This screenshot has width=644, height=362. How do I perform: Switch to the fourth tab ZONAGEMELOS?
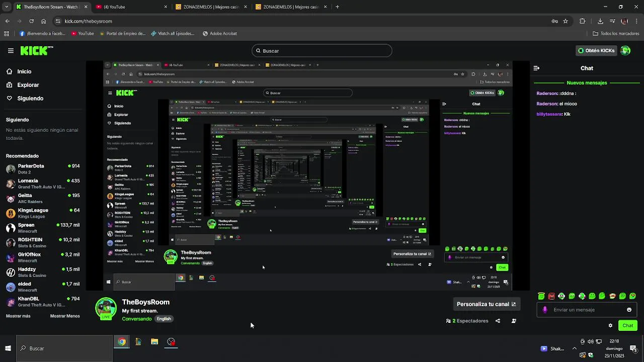point(291,7)
